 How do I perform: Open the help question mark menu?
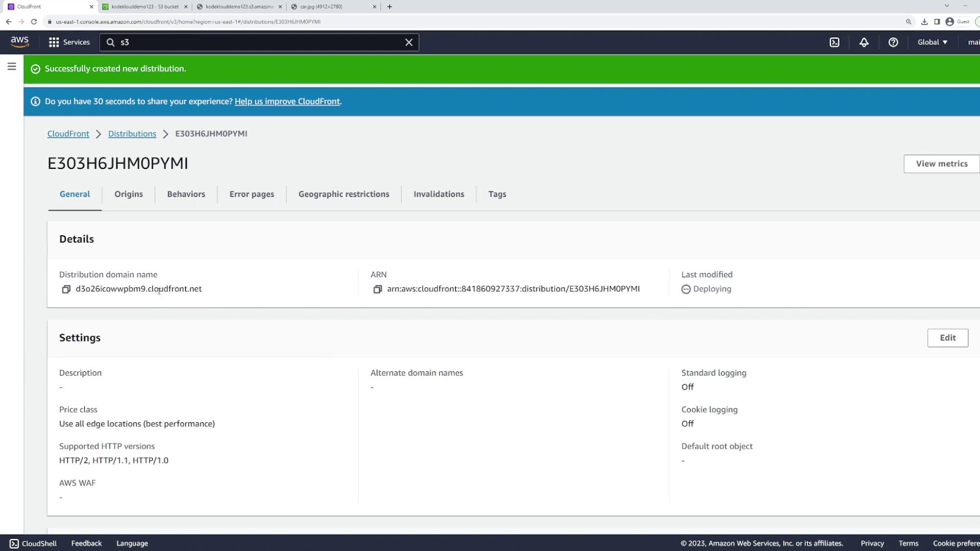[x=893, y=42]
